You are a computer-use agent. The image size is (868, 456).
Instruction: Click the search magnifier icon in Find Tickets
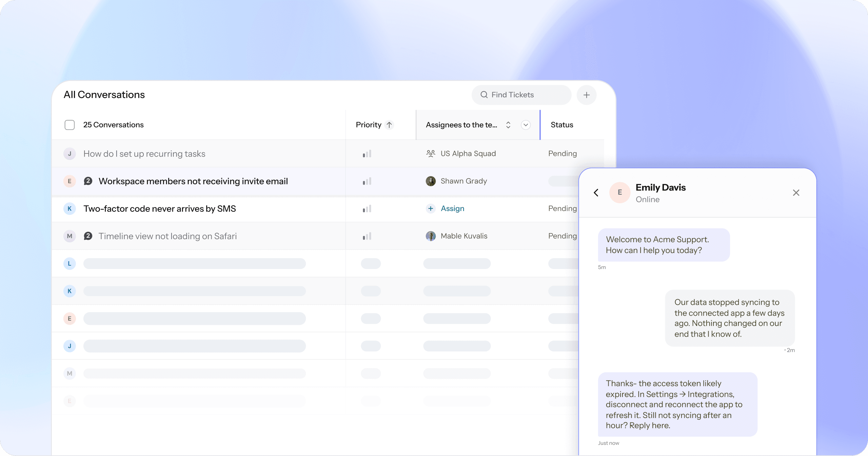click(484, 95)
